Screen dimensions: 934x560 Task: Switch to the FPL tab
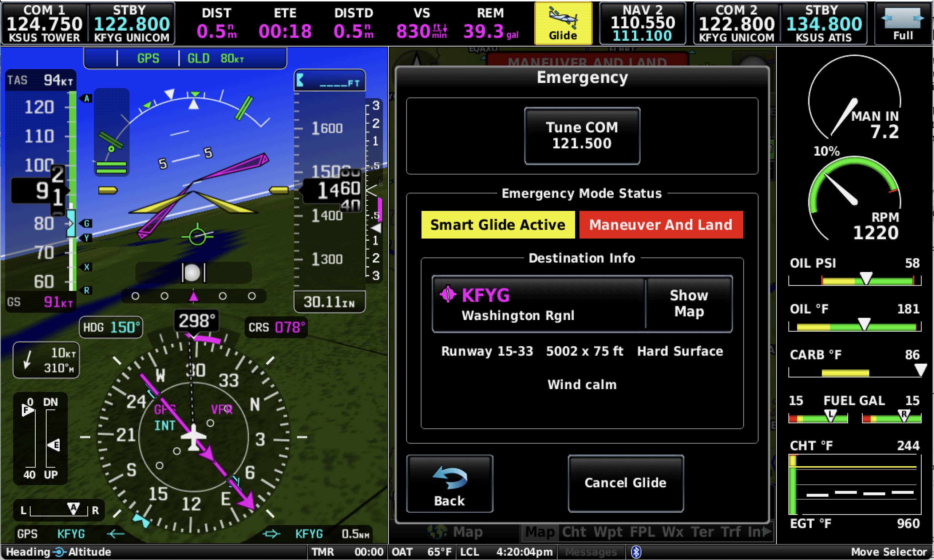coord(642,532)
